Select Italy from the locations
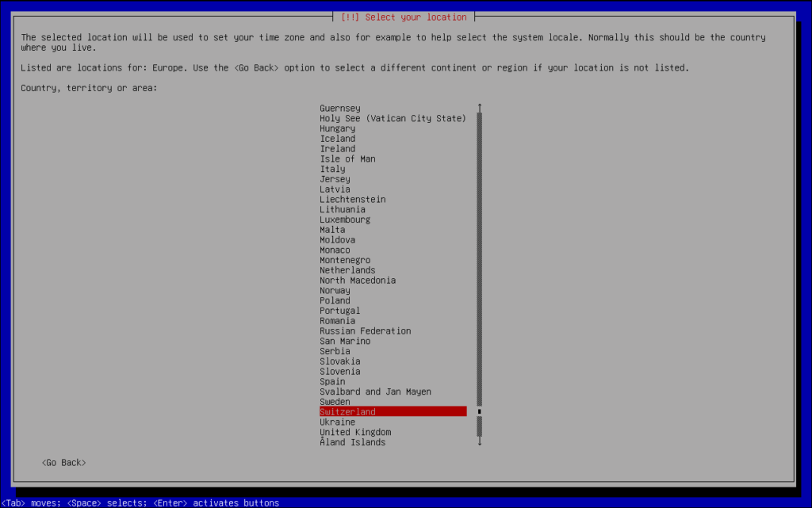812x508 pixels. pos(332,170)
